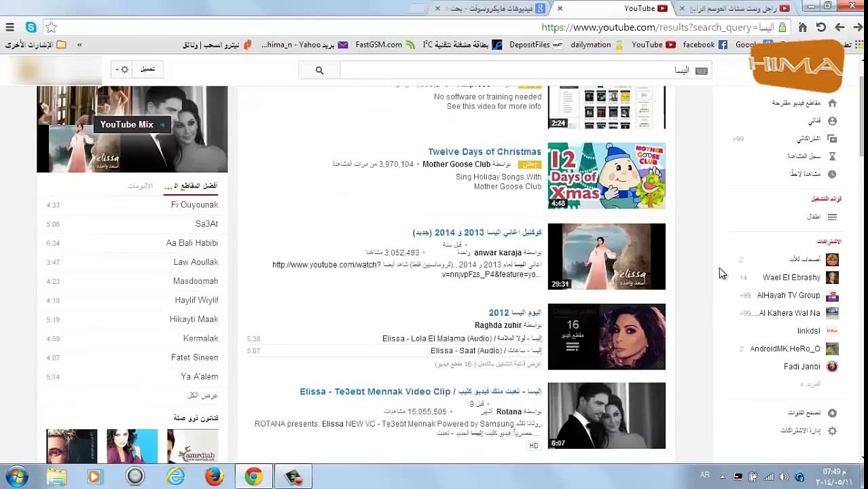Viewport: 868px width, 489px height.
Task: Expand the hidden bookmarks chevron
Action: [79, 45]
